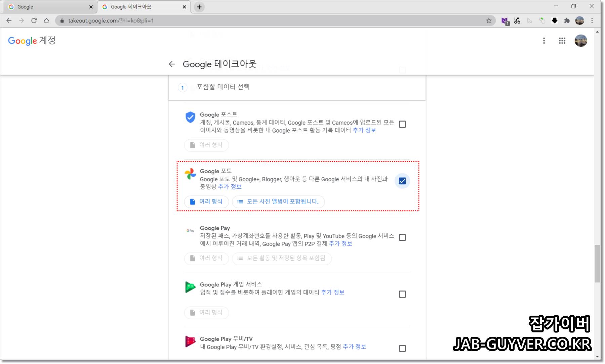
Task: Click 여러 형식 under Google Play 게임 서비스
Action: click(206, 312)
